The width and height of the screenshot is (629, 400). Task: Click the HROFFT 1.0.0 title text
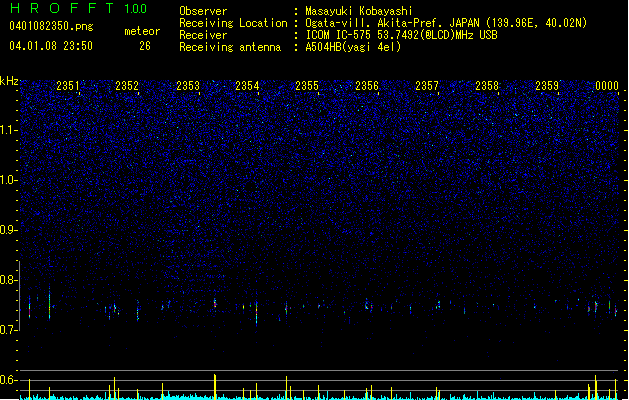coord(78,8)
